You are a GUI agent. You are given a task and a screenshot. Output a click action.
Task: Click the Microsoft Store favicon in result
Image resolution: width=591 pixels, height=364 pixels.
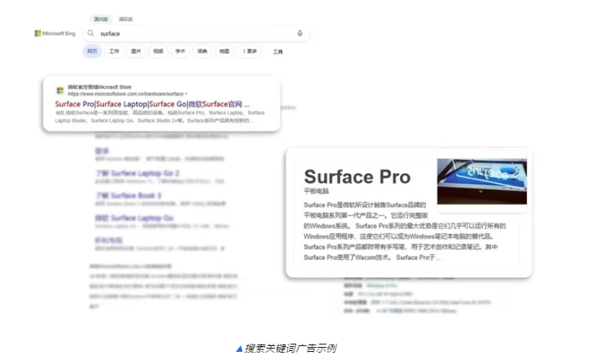pos(60,90)
